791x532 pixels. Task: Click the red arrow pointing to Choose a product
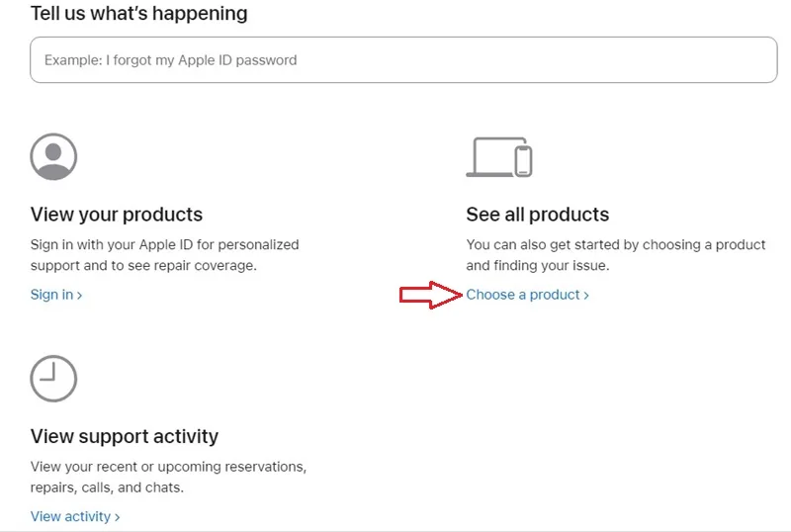click(431, 295)
